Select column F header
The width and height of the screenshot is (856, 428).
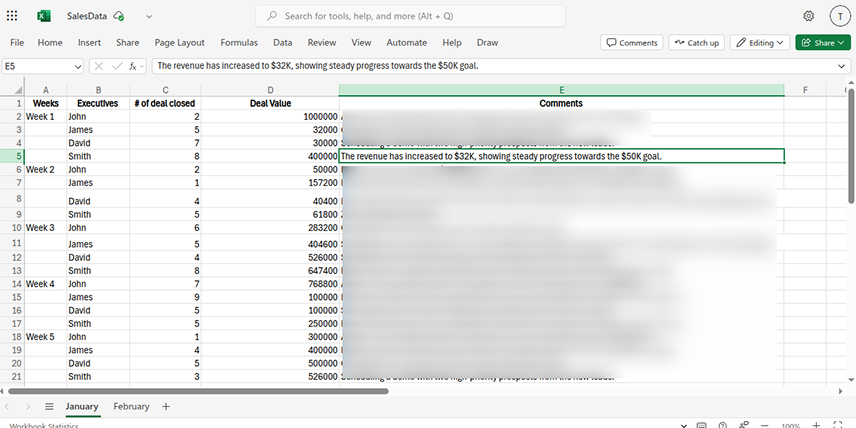click(805, 90)
